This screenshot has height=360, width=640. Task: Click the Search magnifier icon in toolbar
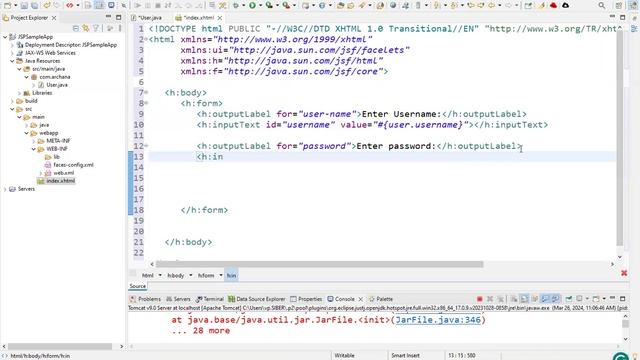tap(602, 6)
